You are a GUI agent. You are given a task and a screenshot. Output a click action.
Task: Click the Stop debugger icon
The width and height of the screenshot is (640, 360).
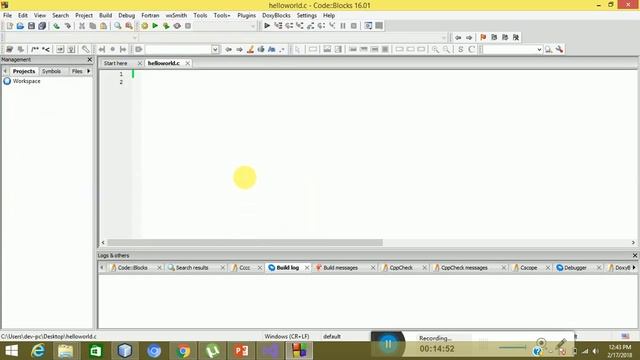coord(354,26)
